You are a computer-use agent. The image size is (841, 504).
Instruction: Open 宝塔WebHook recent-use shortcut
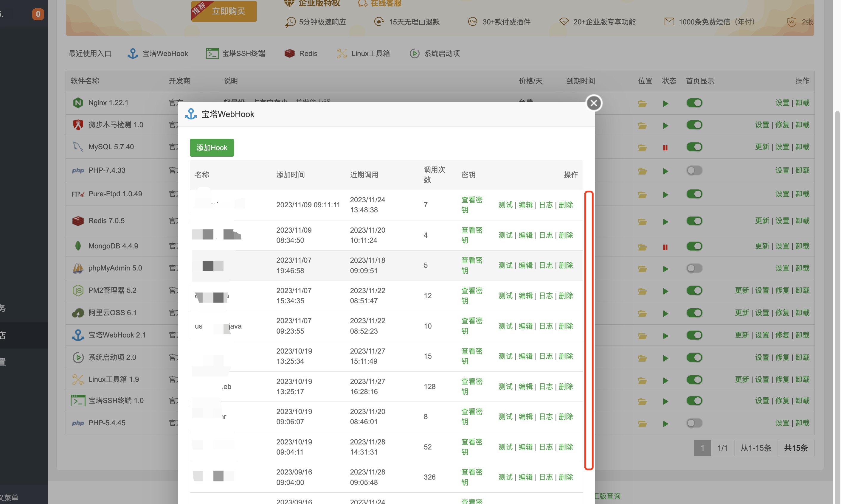(158, 53)
